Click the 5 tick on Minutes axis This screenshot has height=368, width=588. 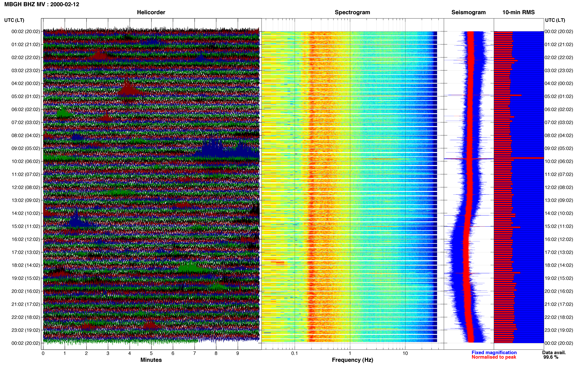click(x=151, y=353)
